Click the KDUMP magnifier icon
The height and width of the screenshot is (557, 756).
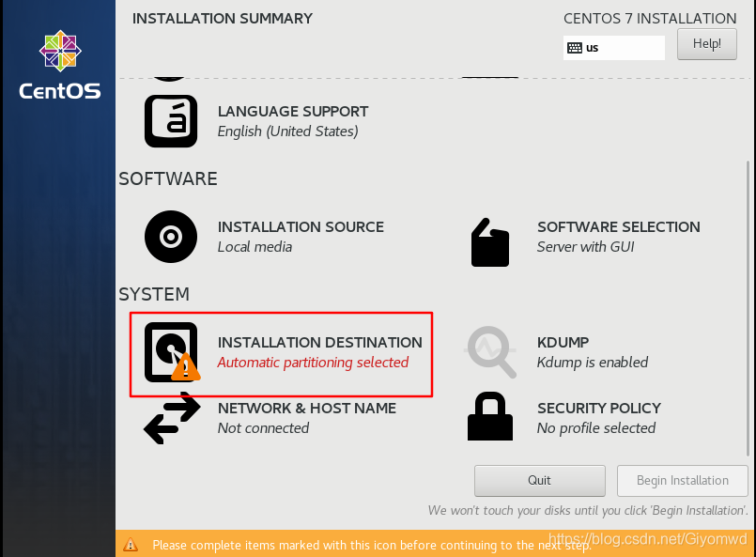tap(491, 352)
